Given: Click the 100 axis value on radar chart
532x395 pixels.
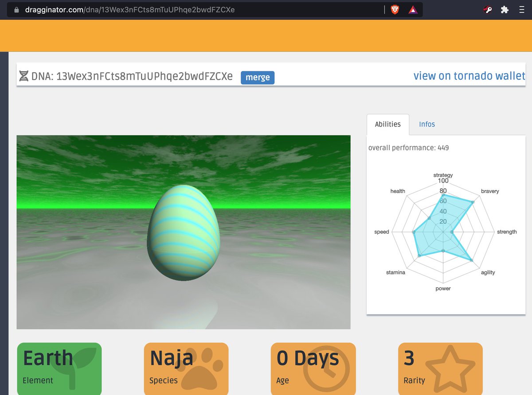Looking at the screenshot, I should coord(443,181).
